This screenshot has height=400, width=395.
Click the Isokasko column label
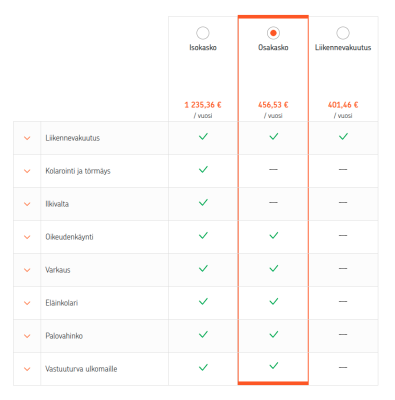tap(203, 48)
